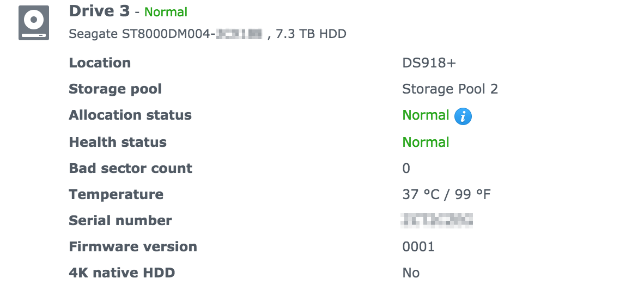644x297 pixels.
Task: Click the Location label
Action: point(100,63)
